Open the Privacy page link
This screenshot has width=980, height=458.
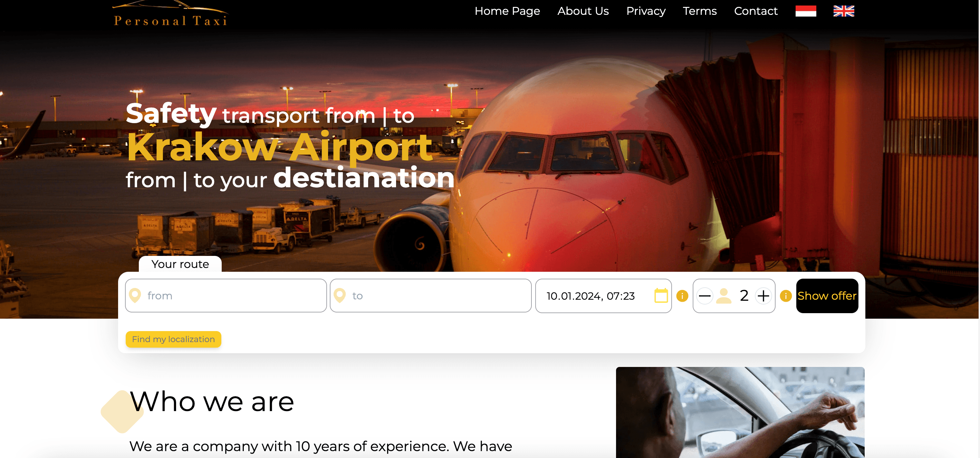pyautogui.click(x=646, y=11)
